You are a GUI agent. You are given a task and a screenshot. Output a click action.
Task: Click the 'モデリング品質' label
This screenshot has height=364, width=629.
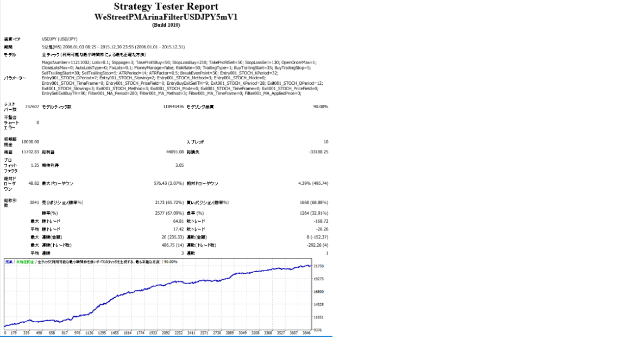[200, 106]
